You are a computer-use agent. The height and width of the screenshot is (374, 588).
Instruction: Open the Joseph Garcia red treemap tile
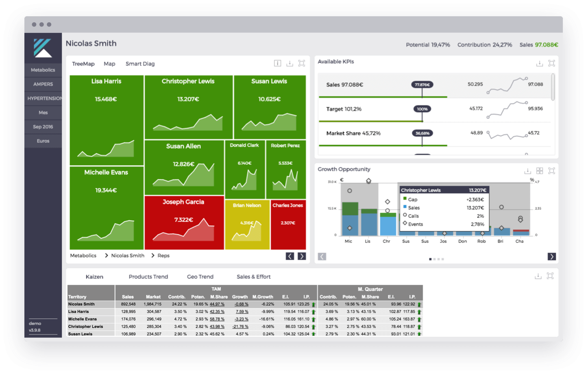pyautogui.click(x=184, y=222)
